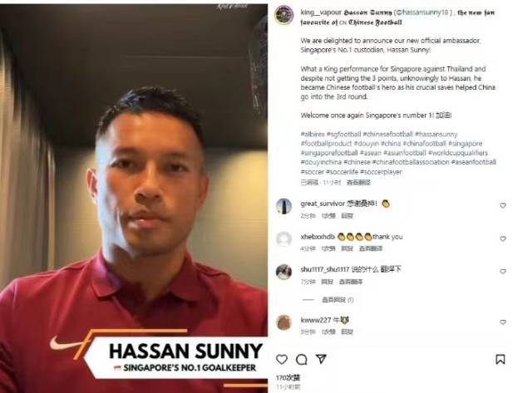Play the Hassan Sunny video
The image size is (532, 393).
pyautogui.click(x=134, y=197)
